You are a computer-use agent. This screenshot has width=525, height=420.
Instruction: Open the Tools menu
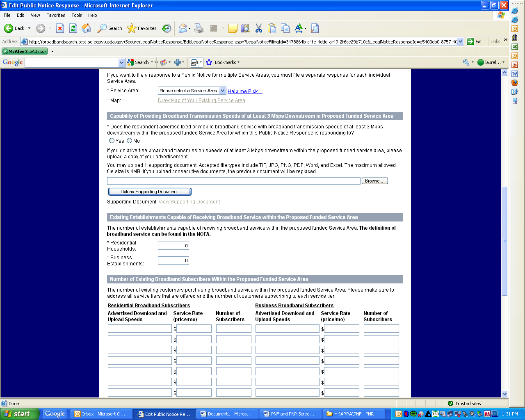click(x=76, y=15)
